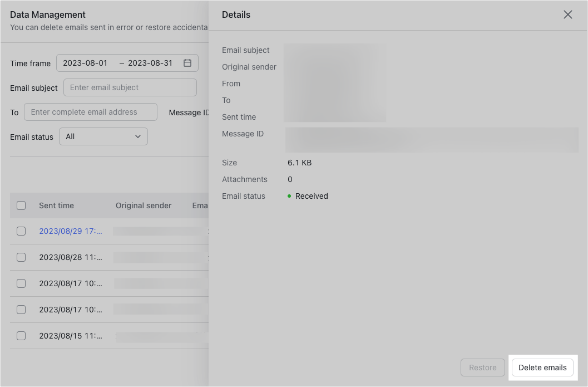
Task: Open the Email status dropdown
Action: (x=103, y=136)
